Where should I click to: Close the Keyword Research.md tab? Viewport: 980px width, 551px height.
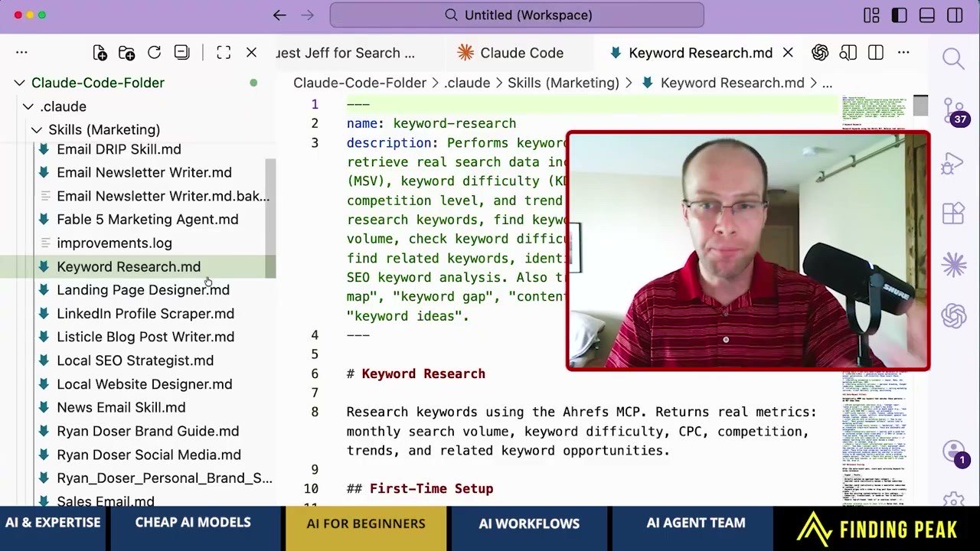[788, 53]
